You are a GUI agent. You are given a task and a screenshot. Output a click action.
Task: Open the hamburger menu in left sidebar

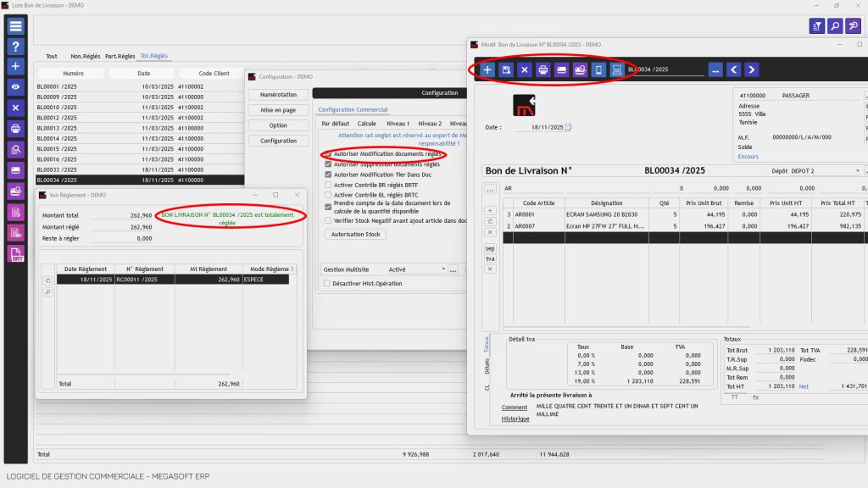click(x=15, y=26)
